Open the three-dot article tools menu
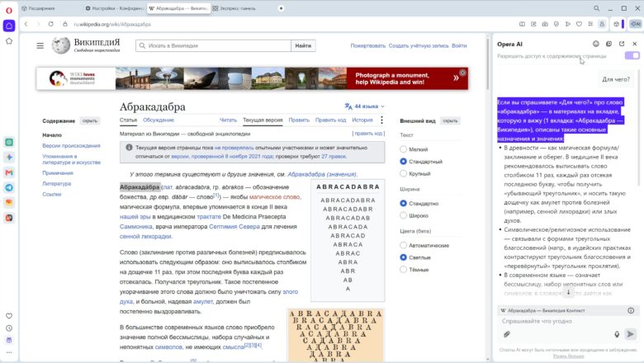This screenshot has height=363, width=644. (x=381, y=120)
